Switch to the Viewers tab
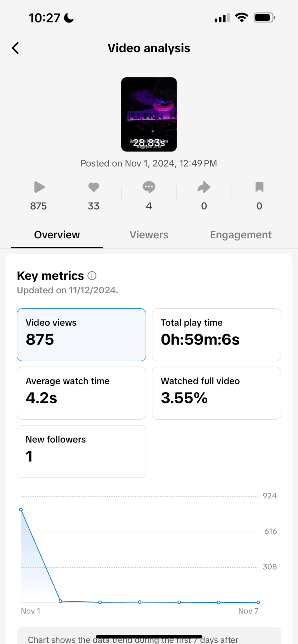Image resolution: width=298 pixels, height=644 pixels. point(149,235)
